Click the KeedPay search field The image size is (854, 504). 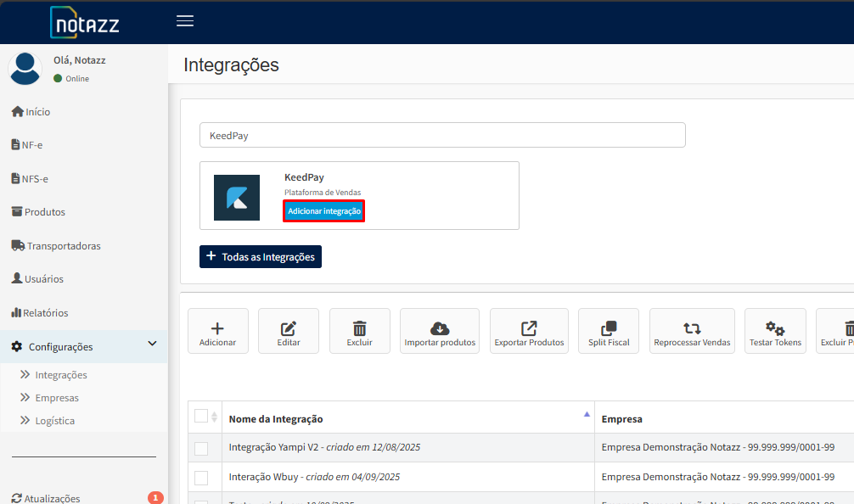pos(442,136)
